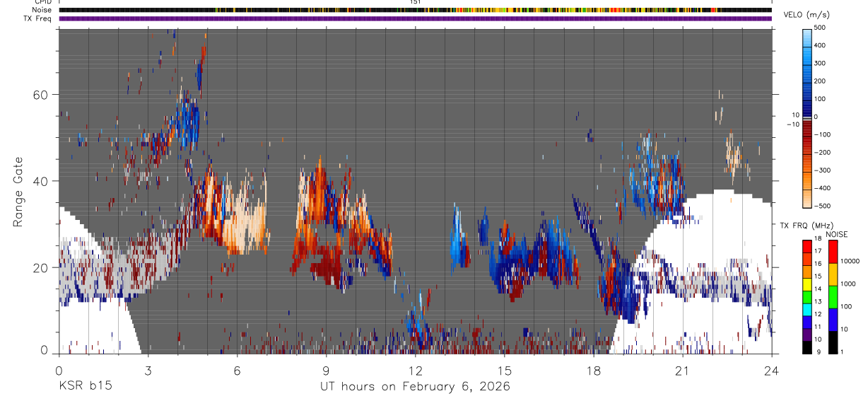Click the purple TX Freq strip above plot

coord(415,18)
